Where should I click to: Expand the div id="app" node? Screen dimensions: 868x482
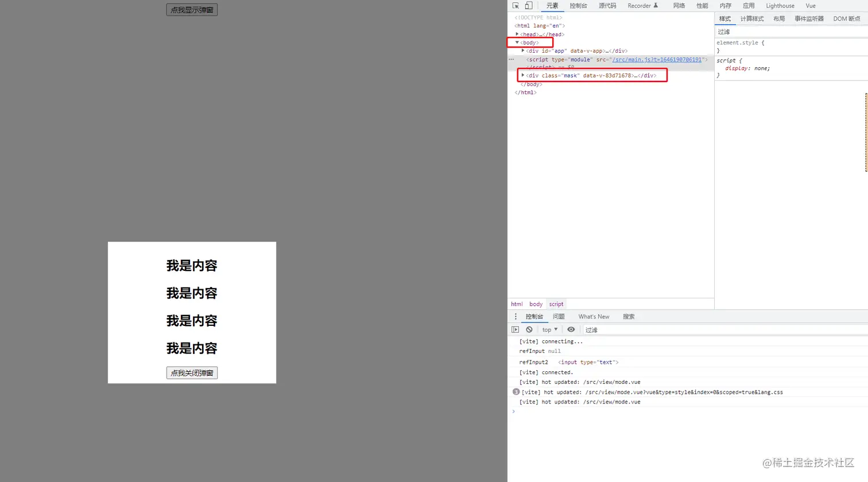pyautogui.click(x=523, y=51)
